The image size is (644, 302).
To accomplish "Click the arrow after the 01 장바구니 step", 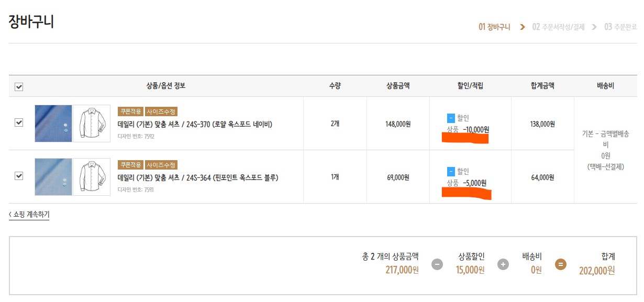I will click(522, 27).
